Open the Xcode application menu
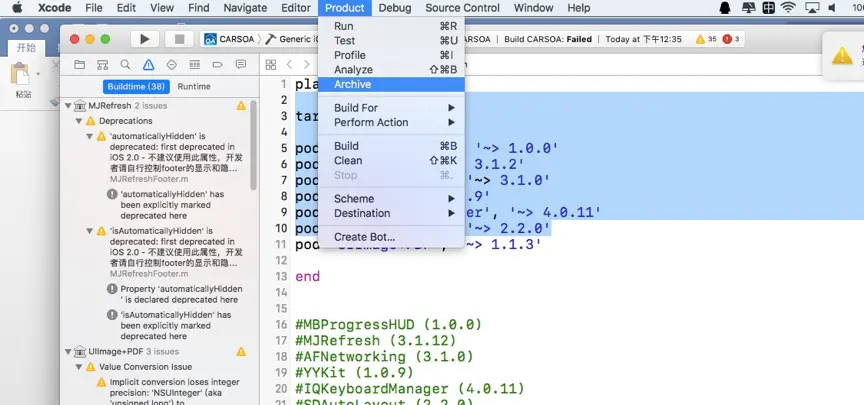 click(x=55, y=8)
